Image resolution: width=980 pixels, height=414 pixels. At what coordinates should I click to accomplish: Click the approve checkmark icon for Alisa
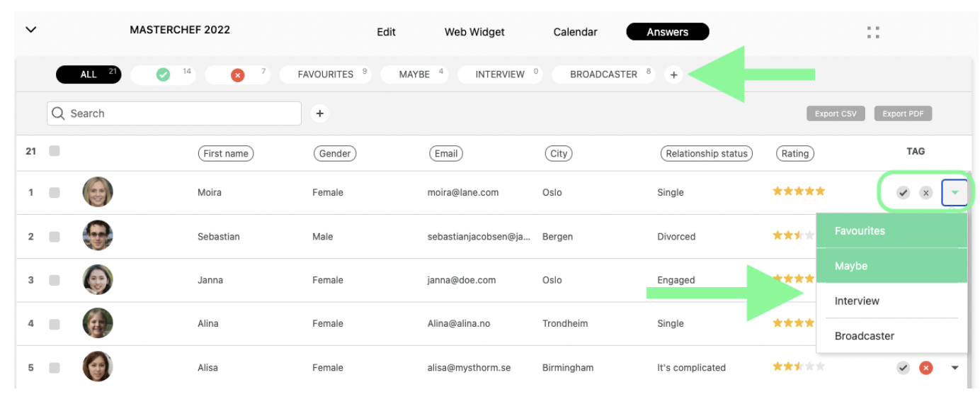tap(903, 368)
